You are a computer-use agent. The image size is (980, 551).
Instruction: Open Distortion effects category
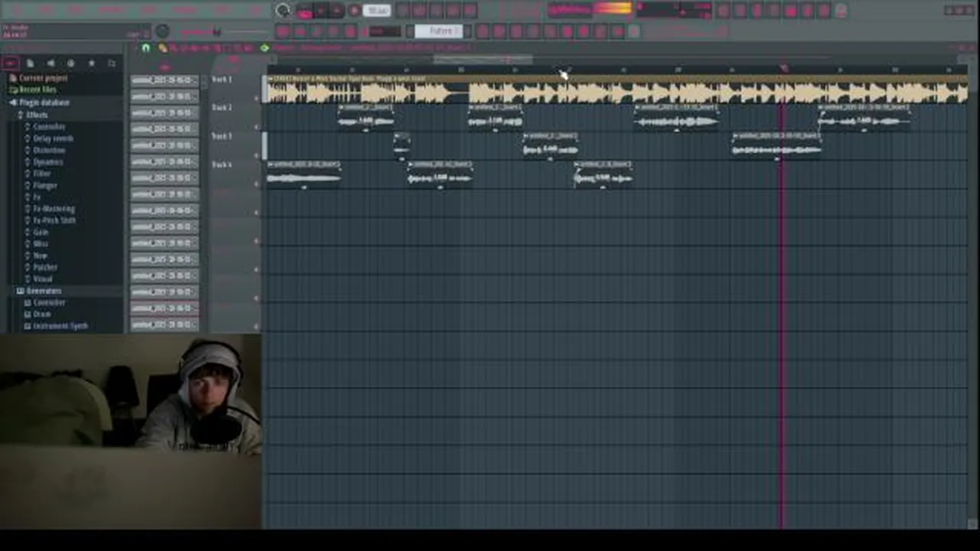49,150
